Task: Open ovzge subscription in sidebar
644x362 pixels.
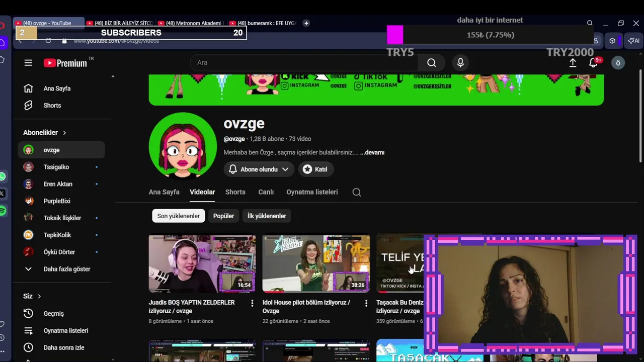Action: [61, 150]
